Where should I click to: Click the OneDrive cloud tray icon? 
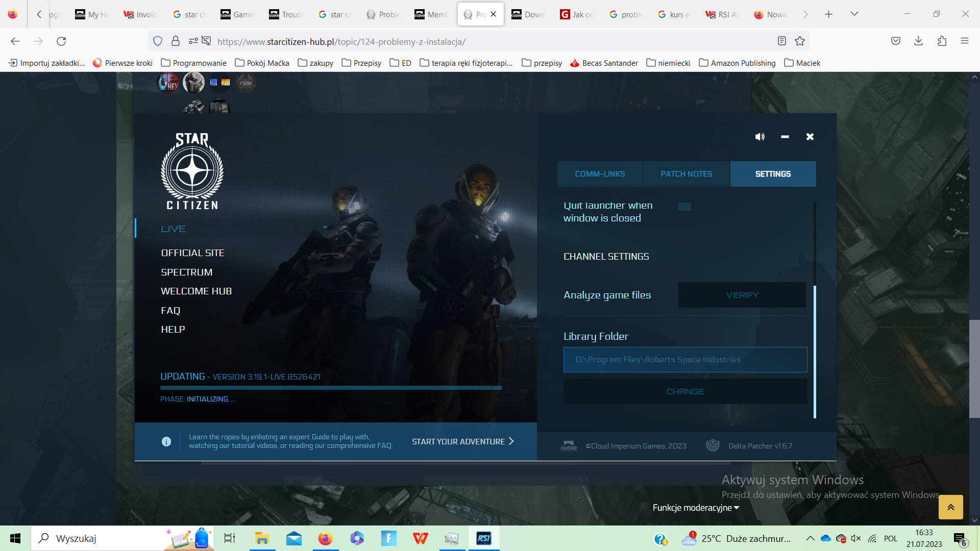[x=825, y=538]
